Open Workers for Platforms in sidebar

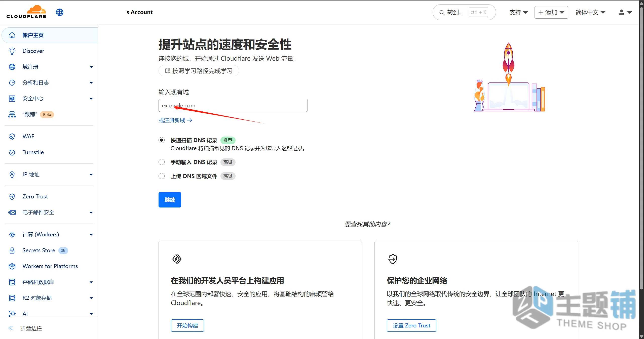50,266
